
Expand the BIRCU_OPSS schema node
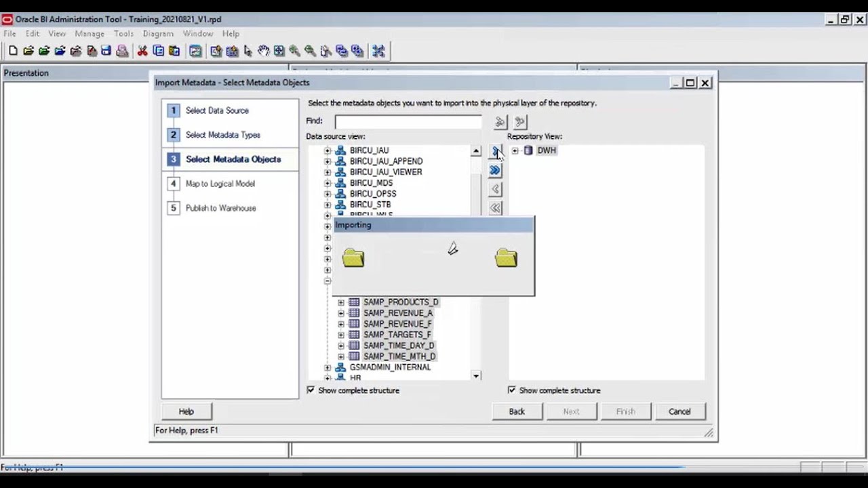[x=328, y=194]
